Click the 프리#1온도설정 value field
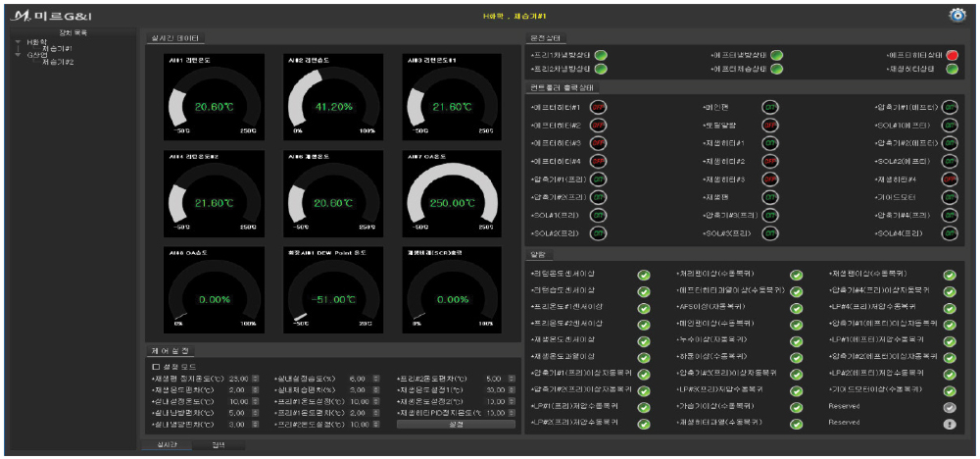 click(x=360, y=401)
